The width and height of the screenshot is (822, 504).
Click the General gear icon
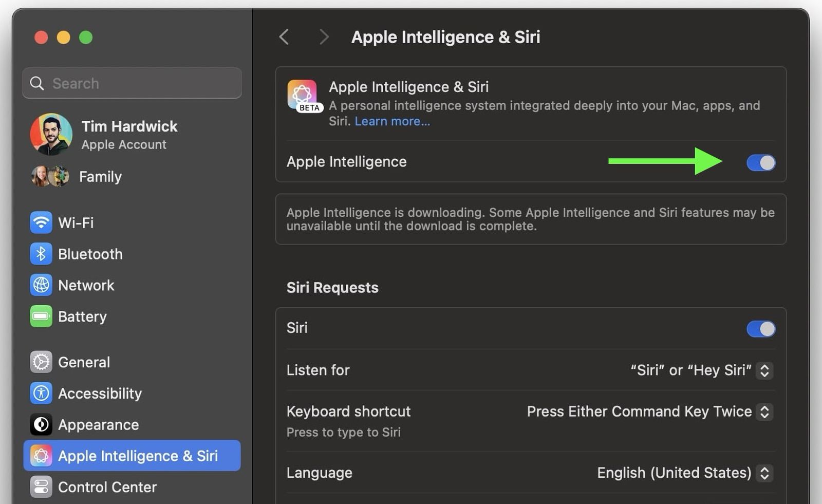coord(41,362)
